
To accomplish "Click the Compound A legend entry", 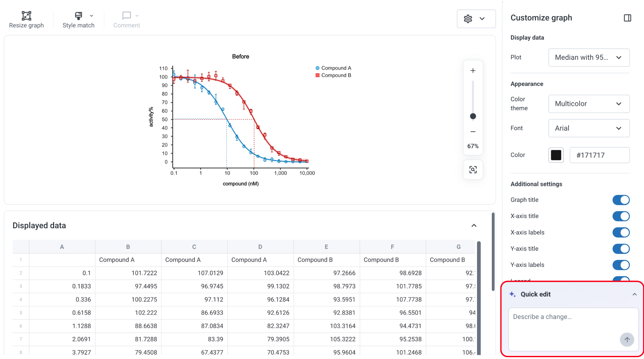I will point(333,68).
